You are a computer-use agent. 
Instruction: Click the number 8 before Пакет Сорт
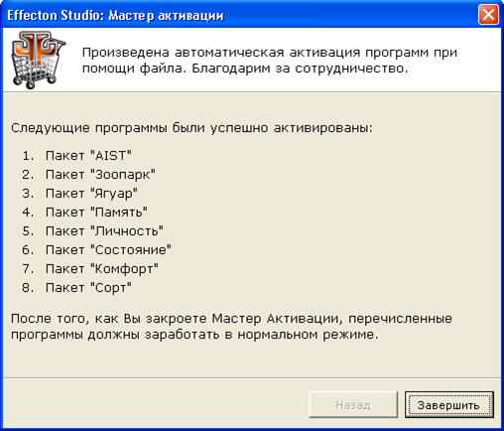(28, 288)
